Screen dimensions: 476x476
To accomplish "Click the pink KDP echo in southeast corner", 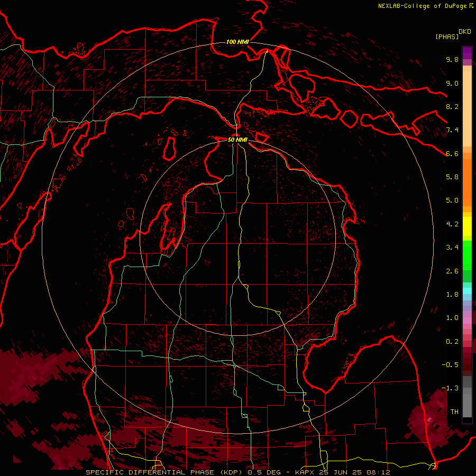I will pos(429,420).
